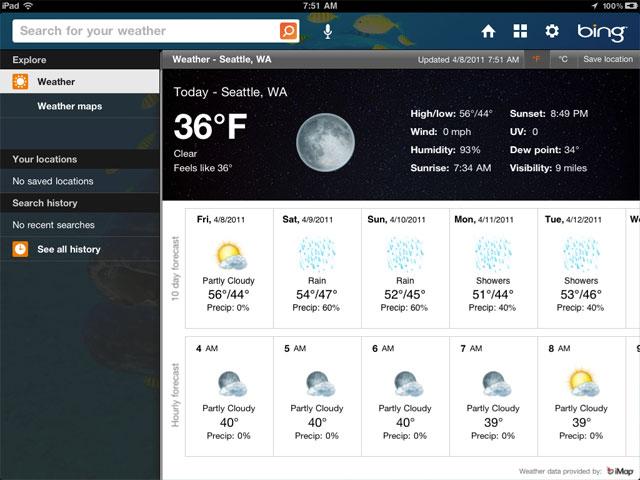
Task: Tap the 7:51 AM clock in status bar
Action: [x=320, y=6]
